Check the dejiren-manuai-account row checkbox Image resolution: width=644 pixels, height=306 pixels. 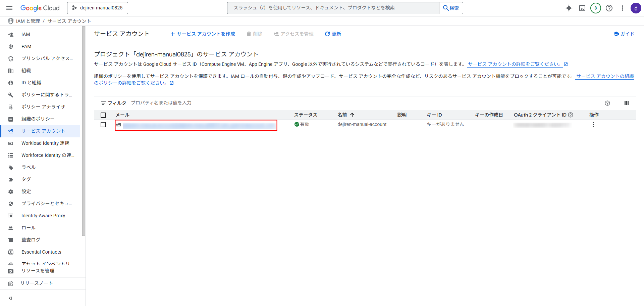[x=103, y=125]
